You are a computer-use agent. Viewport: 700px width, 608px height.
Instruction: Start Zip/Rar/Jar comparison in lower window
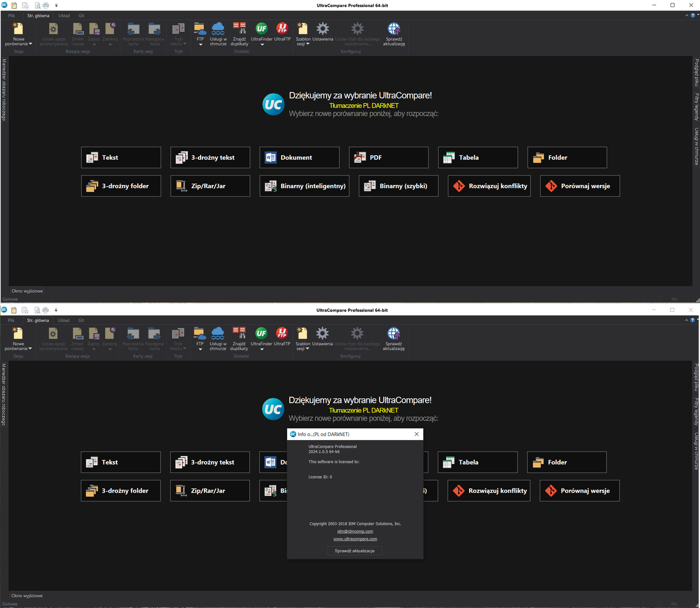(210, 491)
